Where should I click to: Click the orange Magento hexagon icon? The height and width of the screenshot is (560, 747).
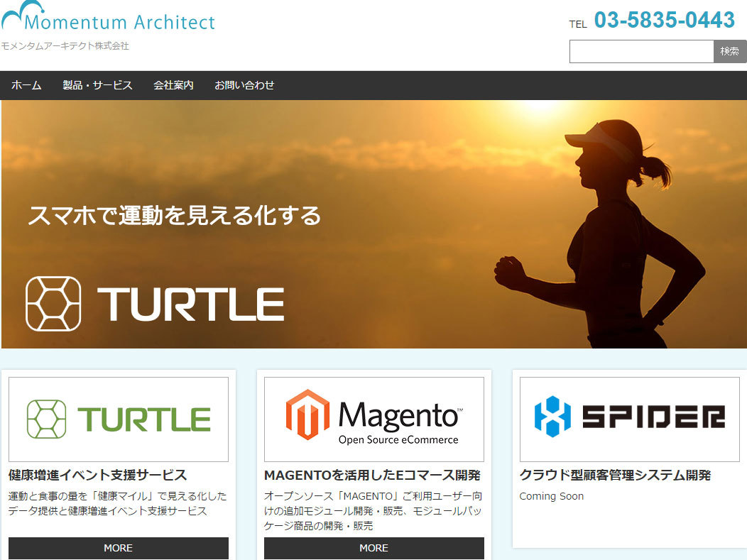(307, 414)
